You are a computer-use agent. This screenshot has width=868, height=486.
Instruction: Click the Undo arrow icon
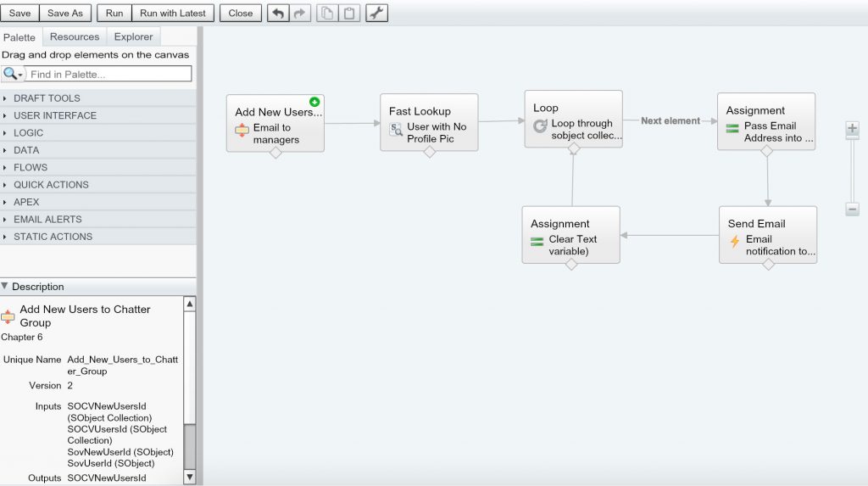click(278, 14)
